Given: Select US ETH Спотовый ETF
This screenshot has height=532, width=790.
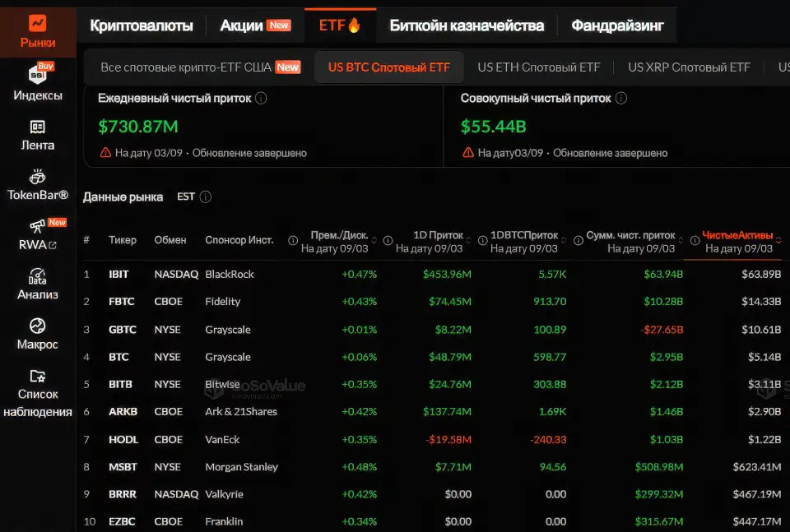Looking at the screenshot, I should coord(538,67).
